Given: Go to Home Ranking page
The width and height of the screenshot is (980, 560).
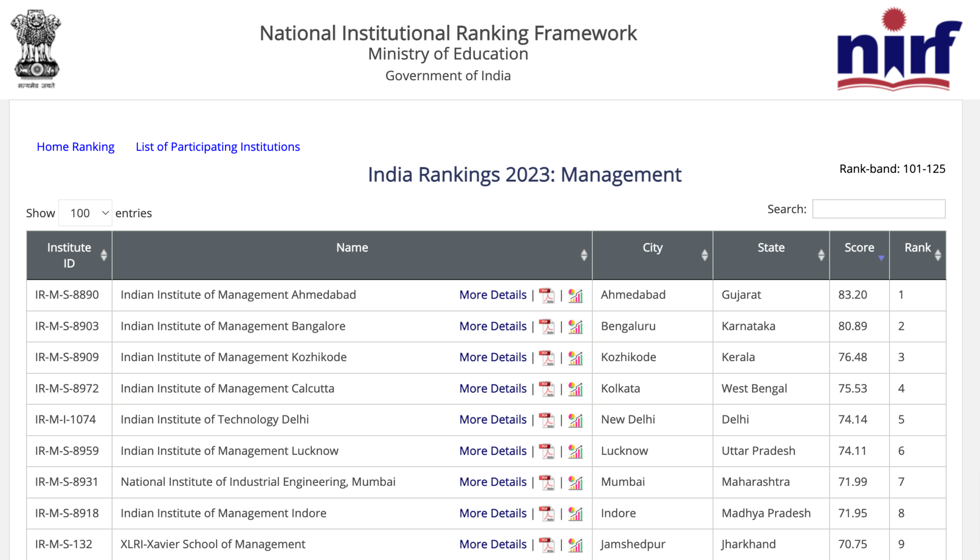Looking at the screenshot, I should 76,147.
